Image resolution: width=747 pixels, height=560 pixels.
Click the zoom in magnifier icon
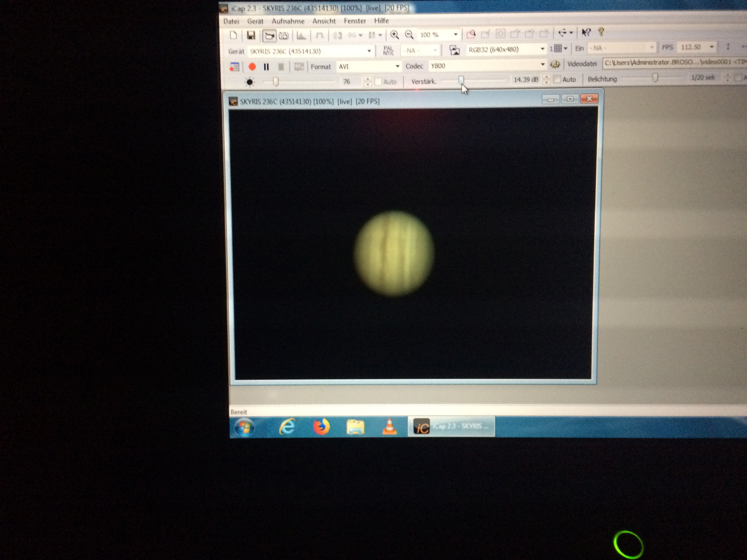(x=394, y=35)
